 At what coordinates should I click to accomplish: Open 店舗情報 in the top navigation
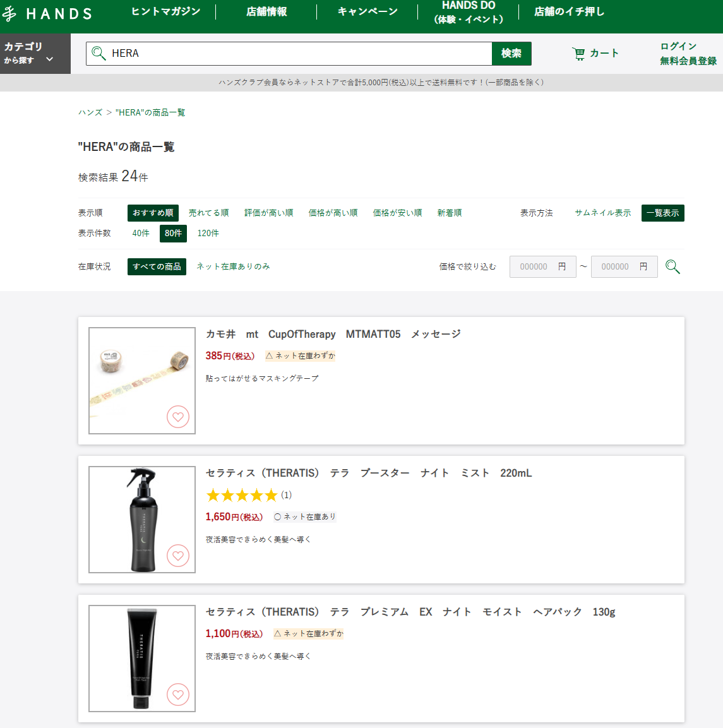266,11
